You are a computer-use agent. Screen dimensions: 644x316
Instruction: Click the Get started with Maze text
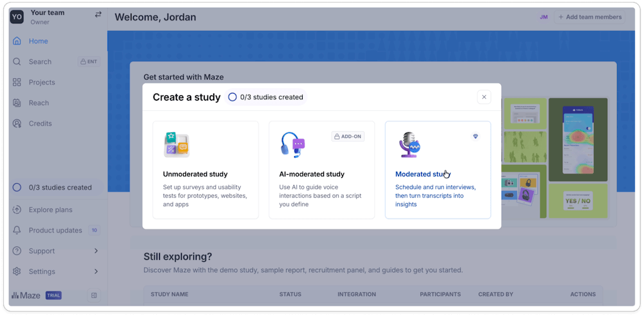(x=184, y=77)
